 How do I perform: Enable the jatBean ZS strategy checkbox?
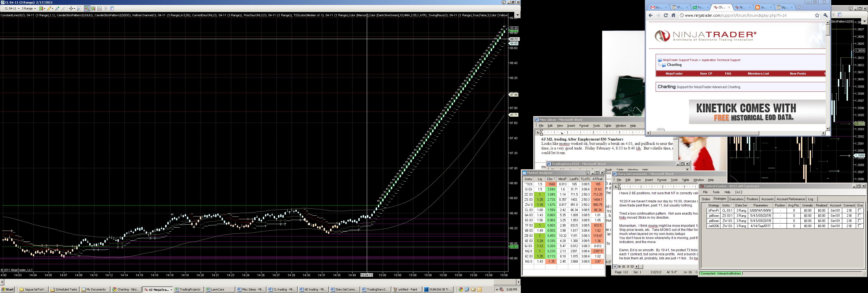860,216
